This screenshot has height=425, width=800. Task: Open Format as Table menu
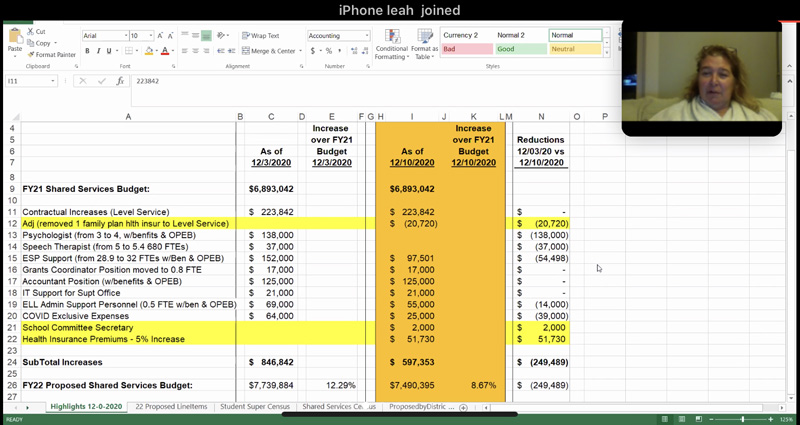[x=424, y=44]
